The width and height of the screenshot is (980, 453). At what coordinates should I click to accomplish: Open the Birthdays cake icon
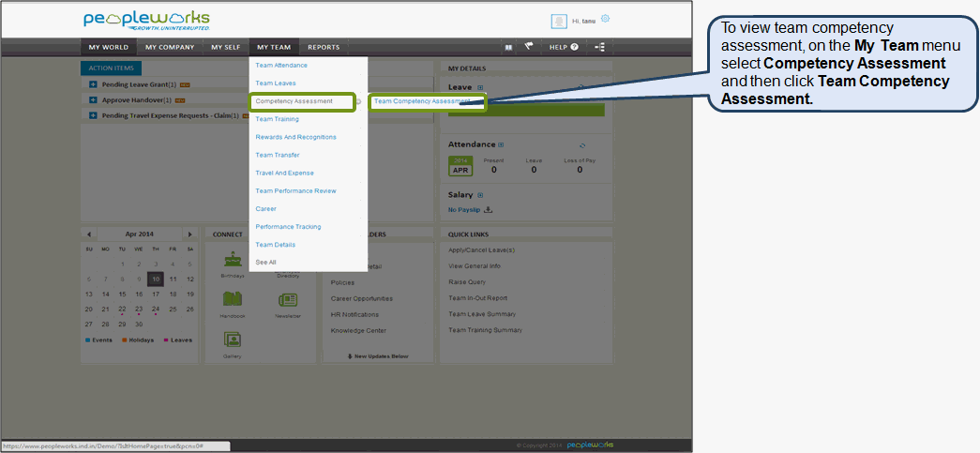(233, 258)
